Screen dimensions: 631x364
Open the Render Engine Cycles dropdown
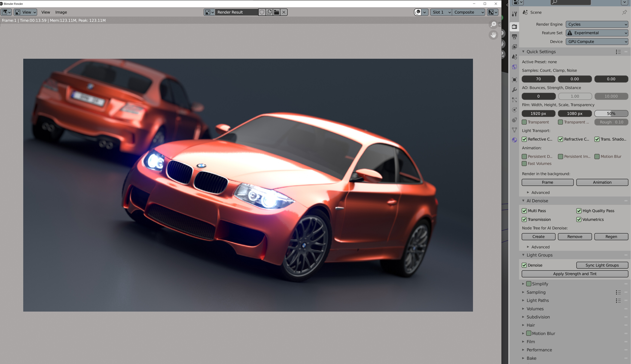597,24
